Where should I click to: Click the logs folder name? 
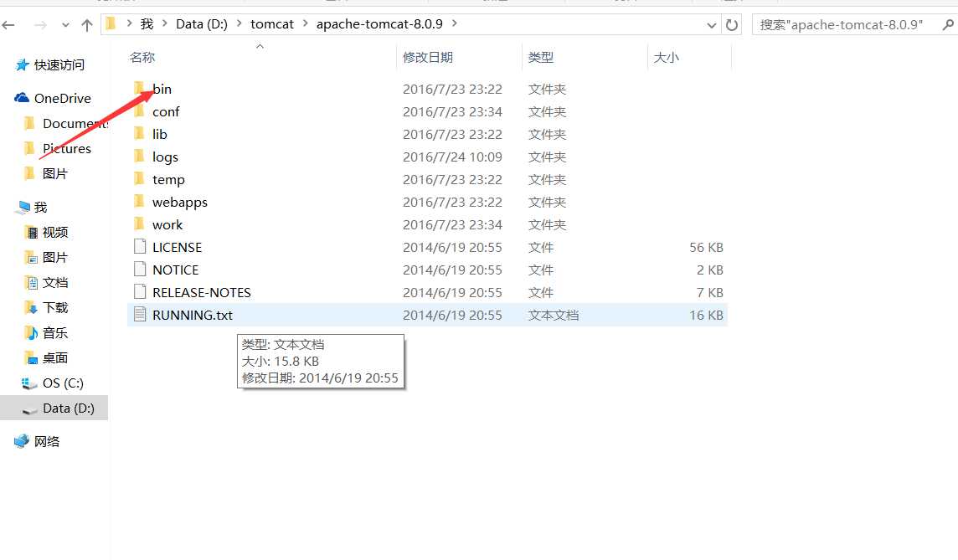coord(165,157)
